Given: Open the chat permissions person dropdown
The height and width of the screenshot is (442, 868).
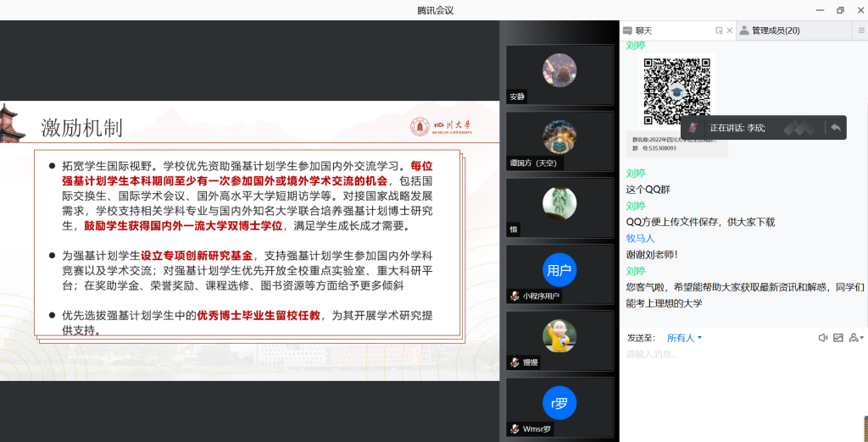Looking at the screenshot, I should (x=854, y=337).
